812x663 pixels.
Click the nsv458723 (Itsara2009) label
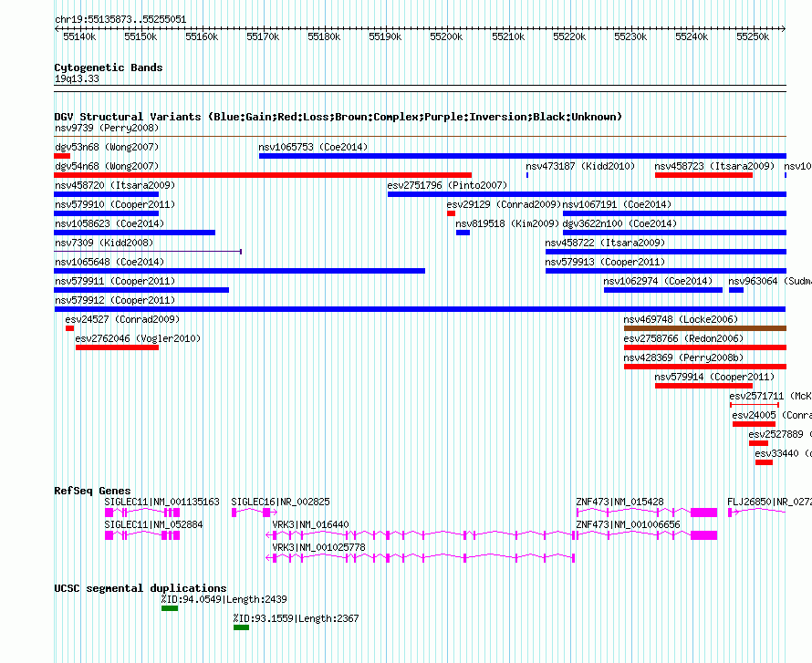(x=714, y=166)
